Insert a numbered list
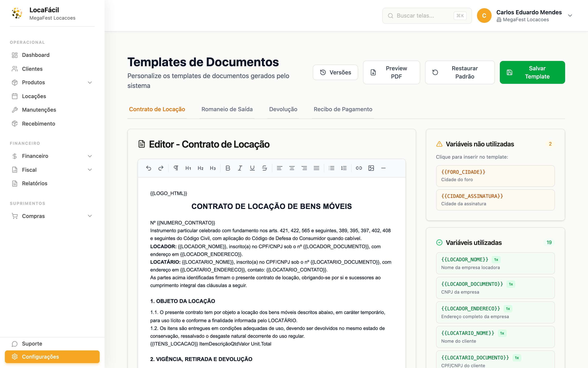The height and width of the screenshot is (368, 588). pyautogui.click(x=344, y=168)
